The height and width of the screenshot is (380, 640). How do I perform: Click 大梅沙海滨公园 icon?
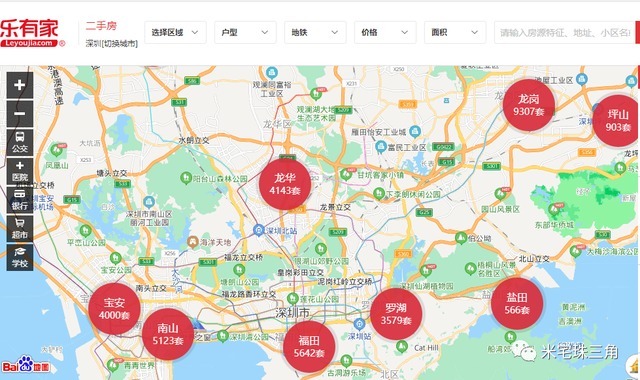(x=576, y=251)
